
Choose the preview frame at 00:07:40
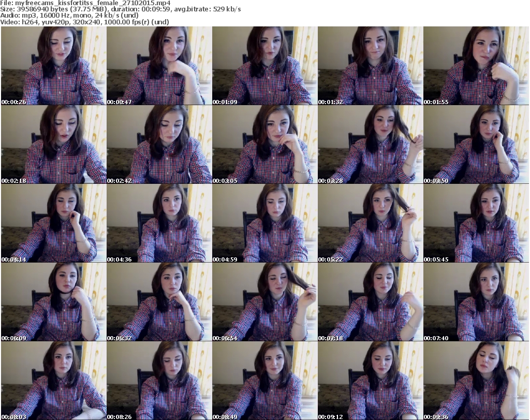click(x=476, y=302)
